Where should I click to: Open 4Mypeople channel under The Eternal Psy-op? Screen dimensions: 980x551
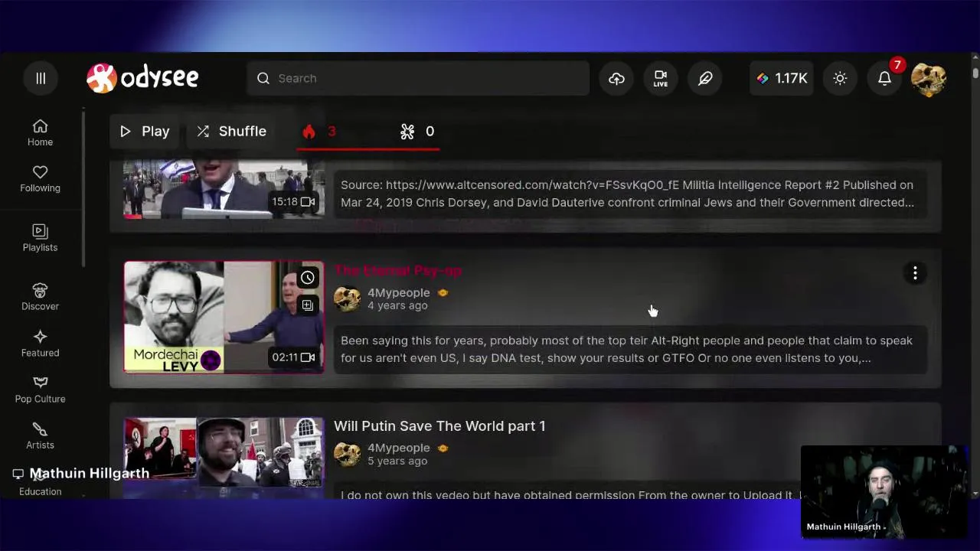tap(398, 292)
